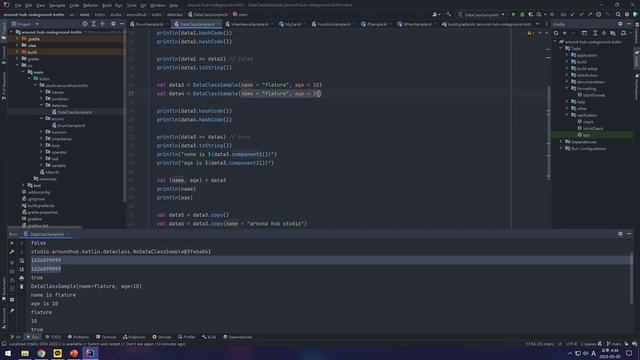Click print icon in Run console
This screenshot has width=640, height=360.
[22, 278]
